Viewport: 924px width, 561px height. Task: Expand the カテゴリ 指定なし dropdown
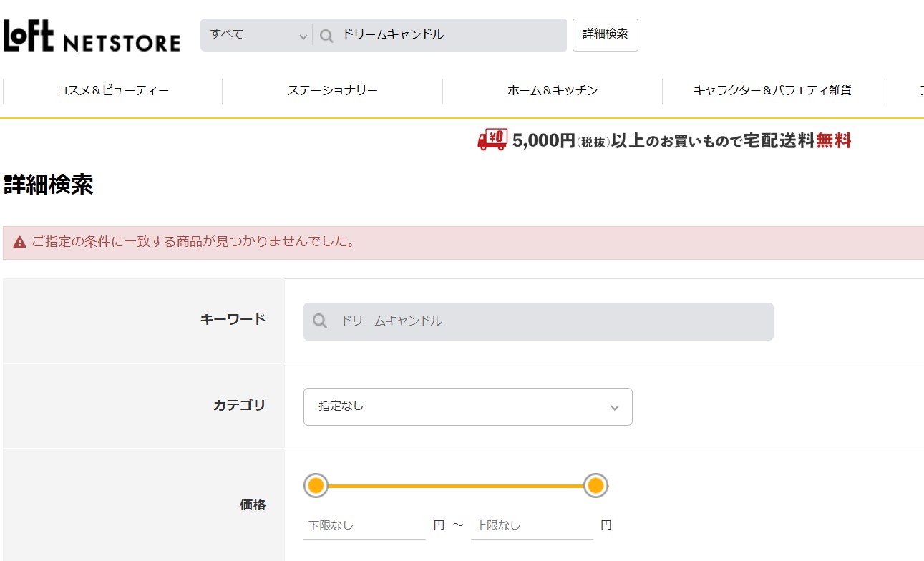467,406
